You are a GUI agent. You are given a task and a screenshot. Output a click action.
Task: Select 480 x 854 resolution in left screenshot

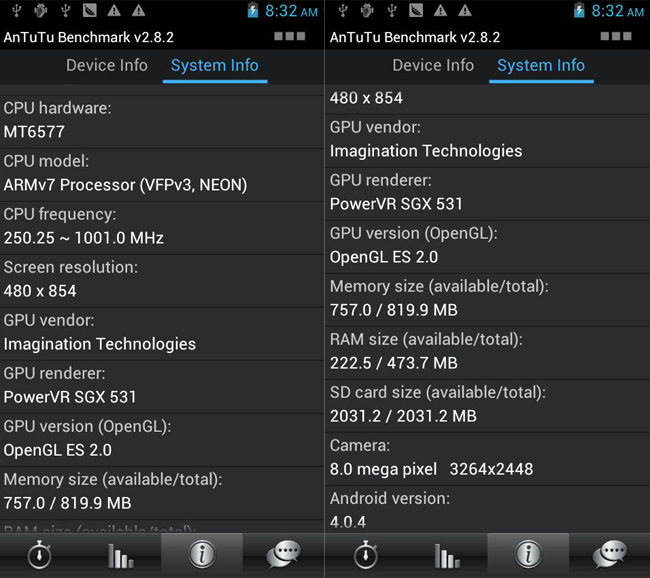(40, 291)
